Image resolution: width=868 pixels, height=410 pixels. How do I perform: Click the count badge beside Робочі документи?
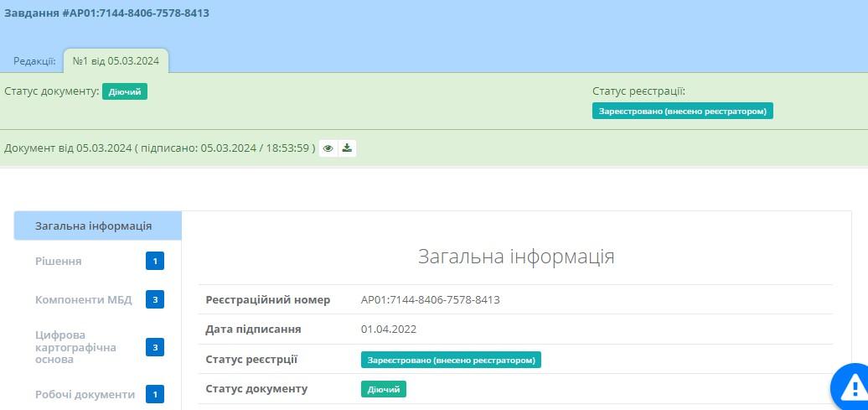[154, 394]
